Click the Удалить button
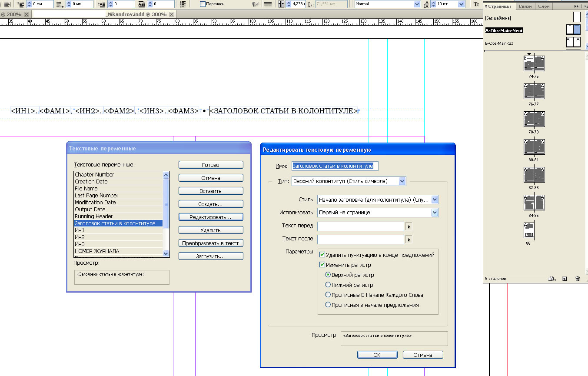Screen dimensions: 588x376 (211, 230)
